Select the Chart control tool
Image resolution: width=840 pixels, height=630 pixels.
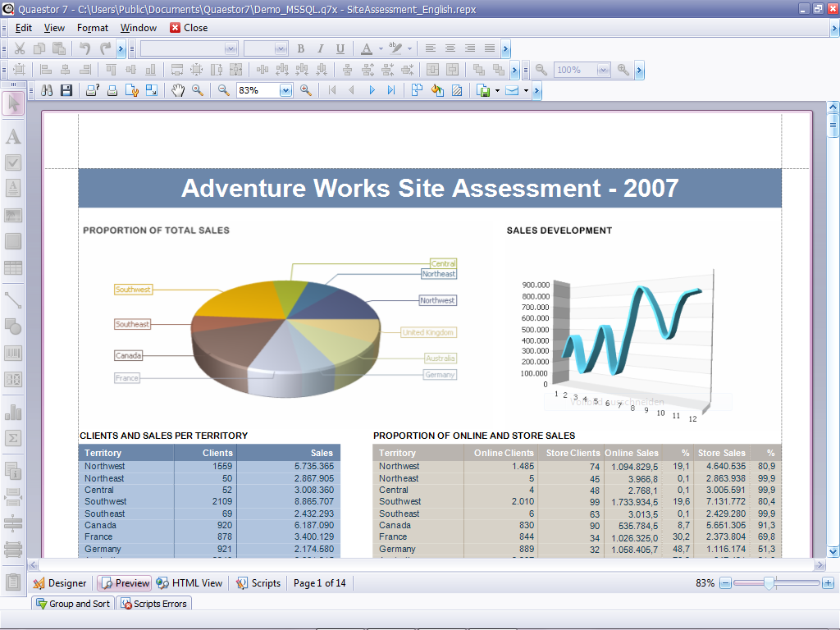pyautogui.click(x=13, y=412)
